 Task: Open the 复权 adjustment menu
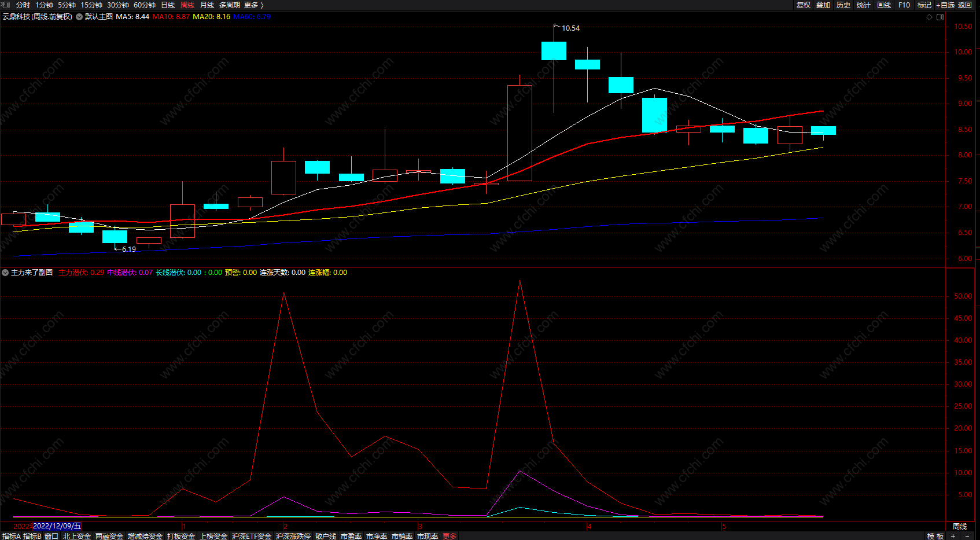(x=804, y=5)
